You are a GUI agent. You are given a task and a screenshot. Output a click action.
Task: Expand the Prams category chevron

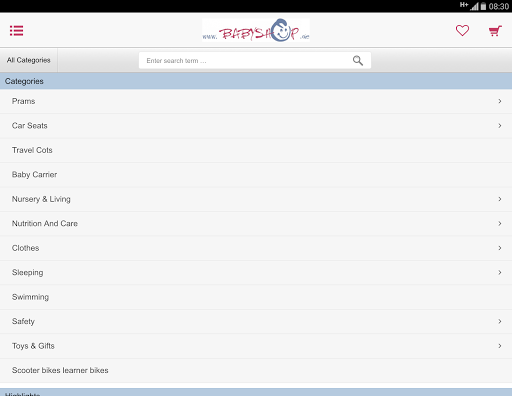point(500,101)
